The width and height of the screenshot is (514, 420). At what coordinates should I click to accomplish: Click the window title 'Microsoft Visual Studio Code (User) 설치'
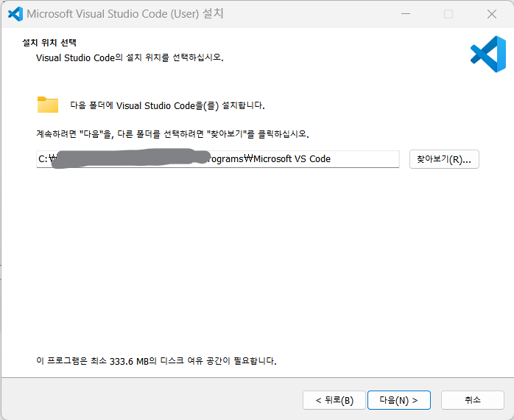[125, 14]
